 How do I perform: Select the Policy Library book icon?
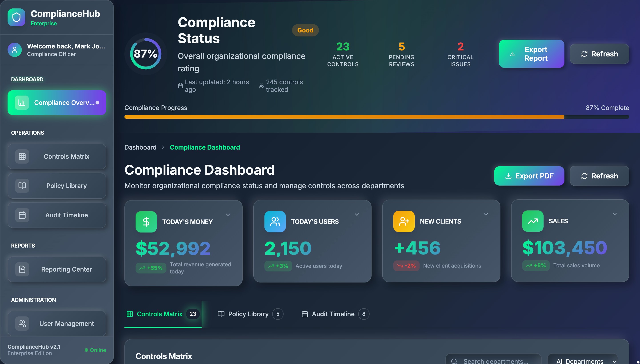(x=22, y=186)
